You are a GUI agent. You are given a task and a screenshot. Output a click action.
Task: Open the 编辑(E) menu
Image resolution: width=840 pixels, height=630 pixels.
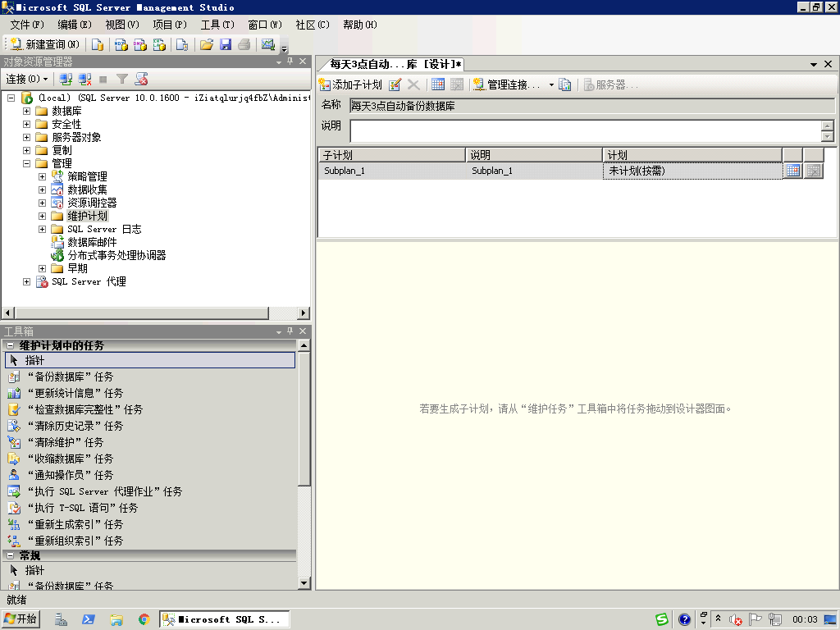(x=75, y=25)
